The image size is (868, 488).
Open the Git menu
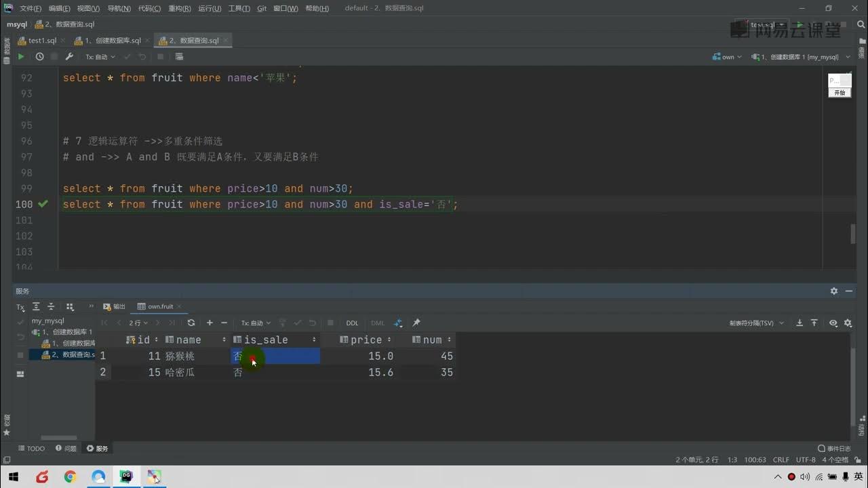point(262,8)
